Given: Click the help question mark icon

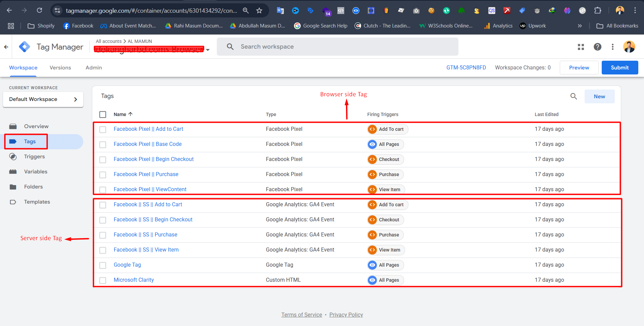Looking at the screenshot, I should click(x=597, y=47).
